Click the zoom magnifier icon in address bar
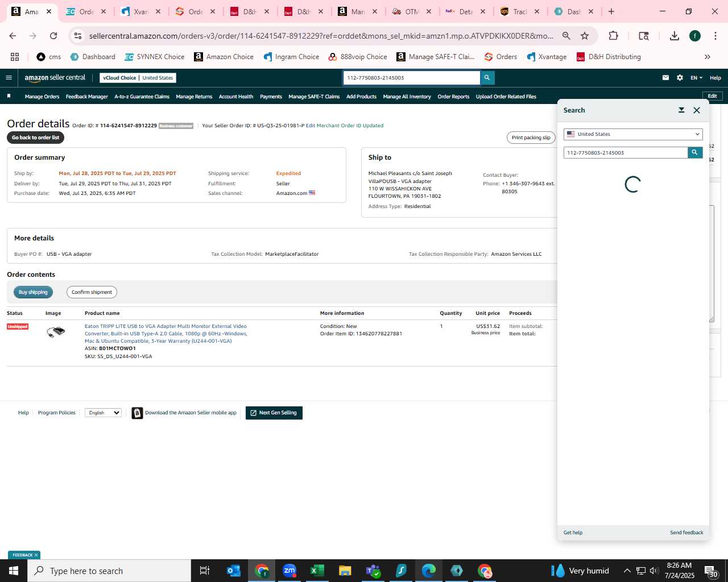Viewport: 728px width, 582px height. [566, 36]
